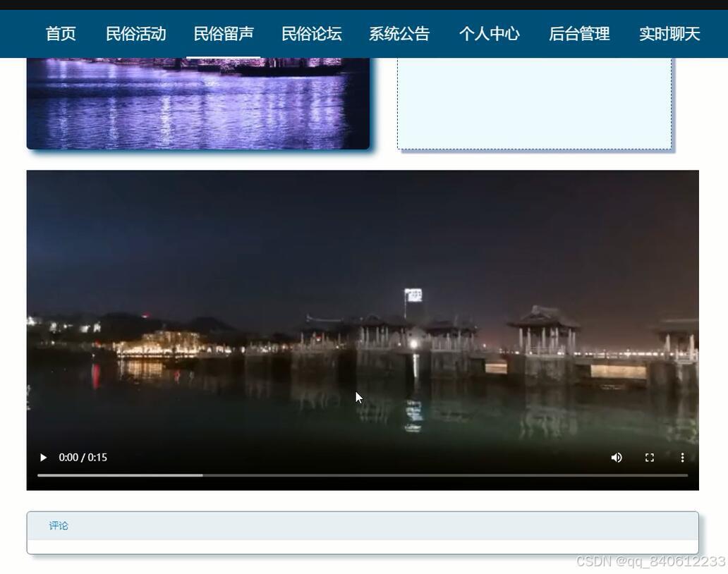Select the 民俗留声 navigation tab
Image resolution: width=728 pixels, height=574 pixels.
[224, 34]
